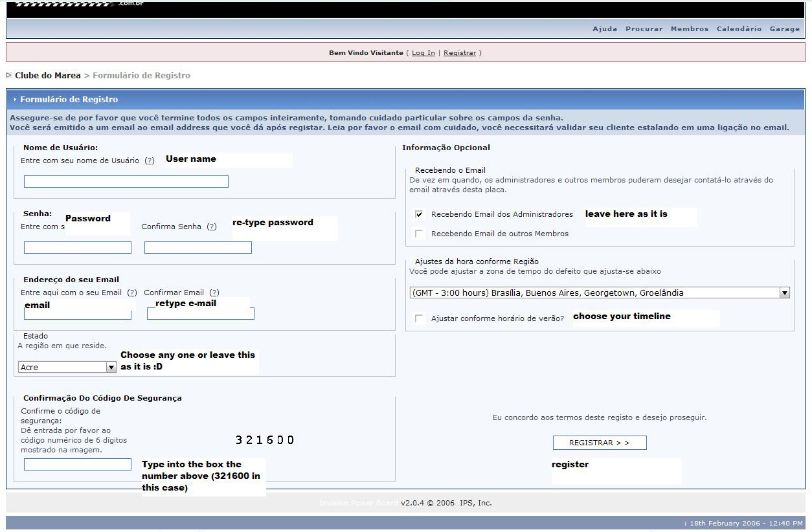Focus the security code input box
The image size is (812, 532).
[77, 464]
